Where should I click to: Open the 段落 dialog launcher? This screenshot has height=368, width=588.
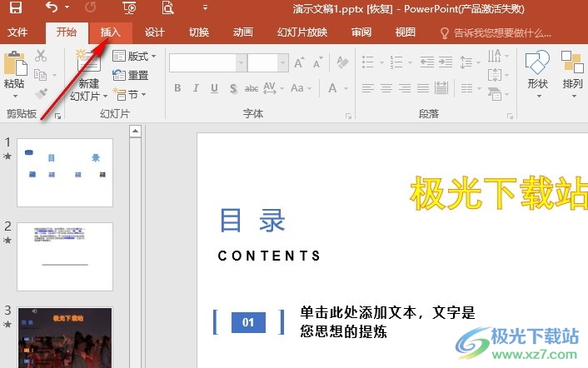point(510,117)
